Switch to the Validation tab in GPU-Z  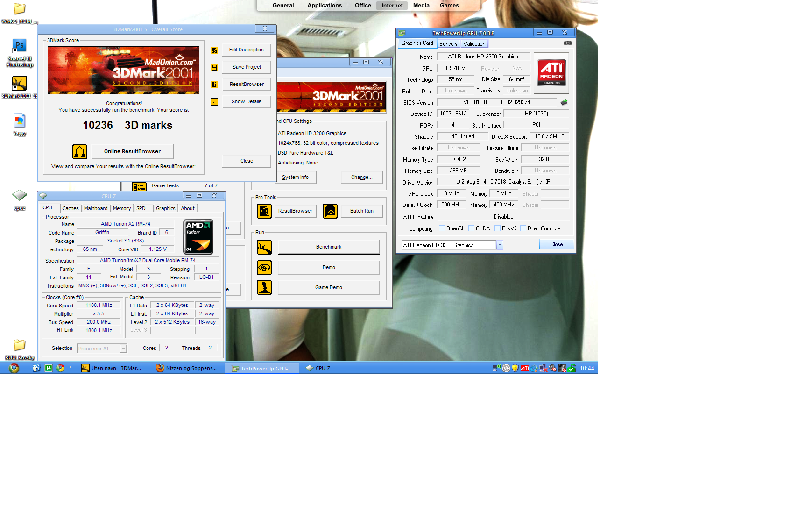tap(474, 43)
